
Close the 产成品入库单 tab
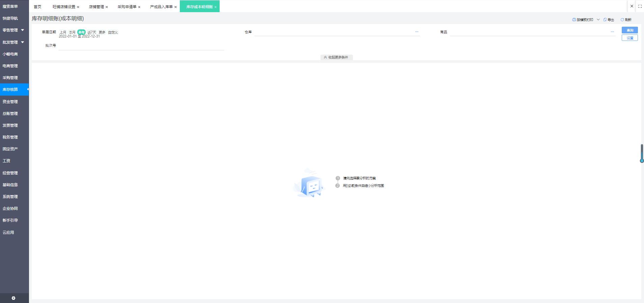pos(175,7)
